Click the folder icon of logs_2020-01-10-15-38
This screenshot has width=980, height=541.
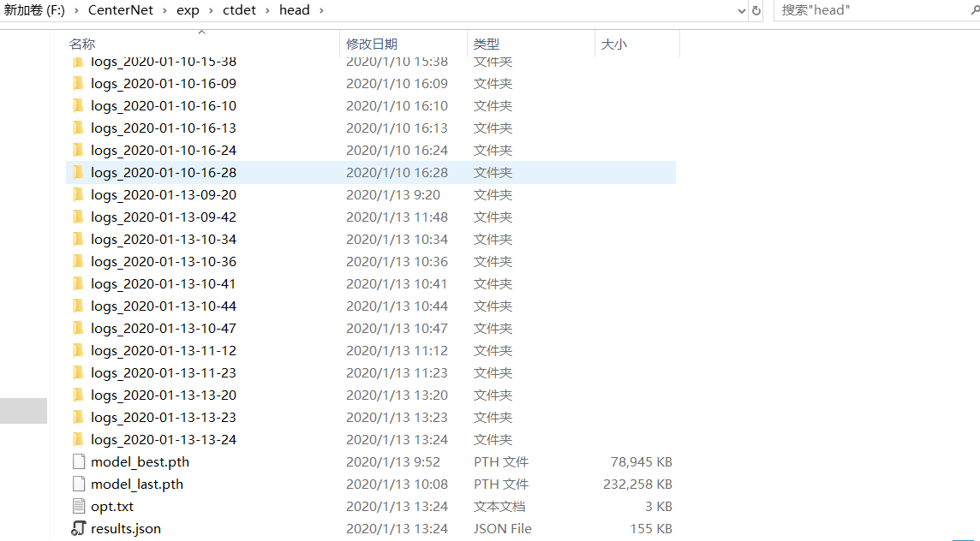tap(79, 61)
